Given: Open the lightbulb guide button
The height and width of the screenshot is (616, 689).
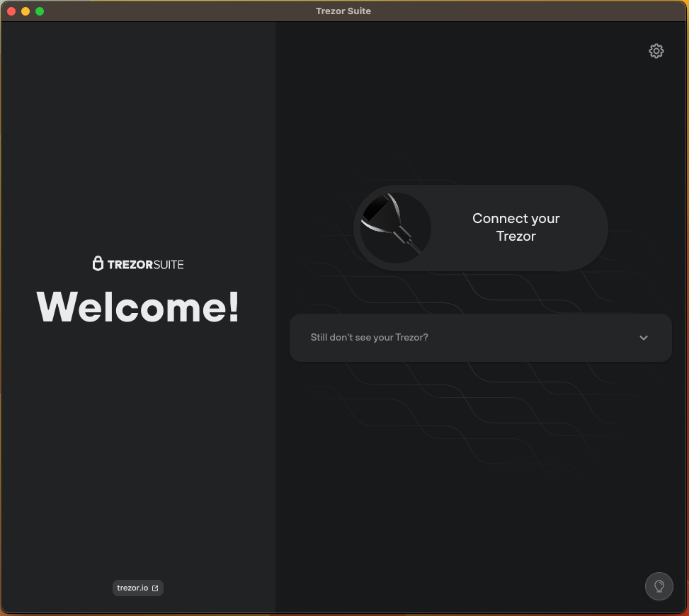Looking at the screenshot, I should coord(659,586).
